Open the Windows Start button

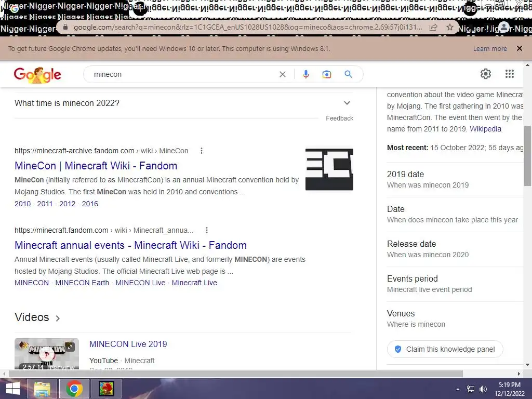(x=13, y=389)
